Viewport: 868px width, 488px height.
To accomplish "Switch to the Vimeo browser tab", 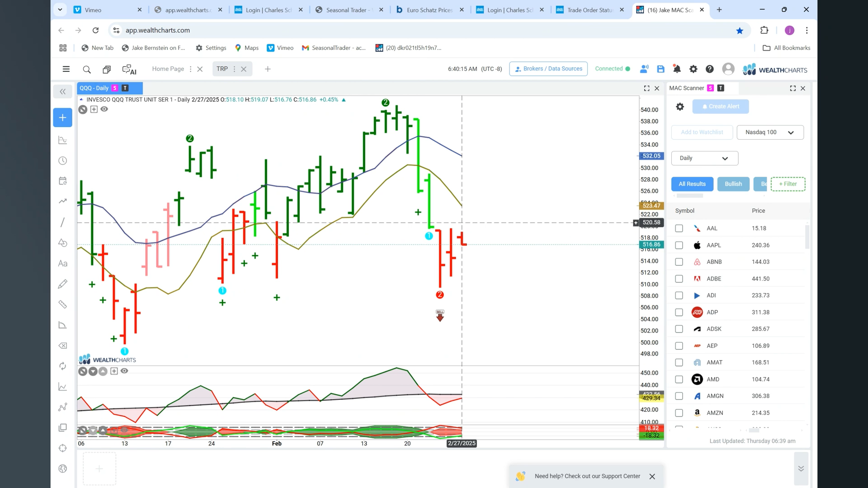I will coord(107,10).
